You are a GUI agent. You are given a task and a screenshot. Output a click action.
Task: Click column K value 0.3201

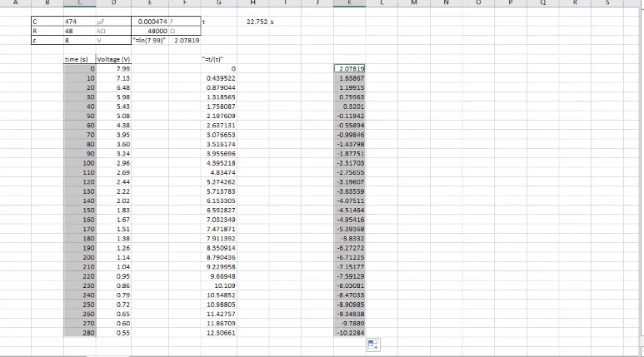(350, 107)
